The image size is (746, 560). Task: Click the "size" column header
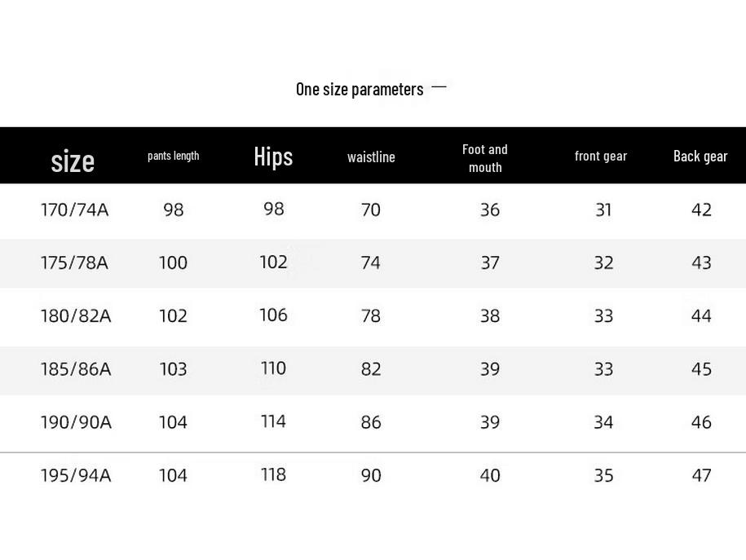click(x=73, y=161)
